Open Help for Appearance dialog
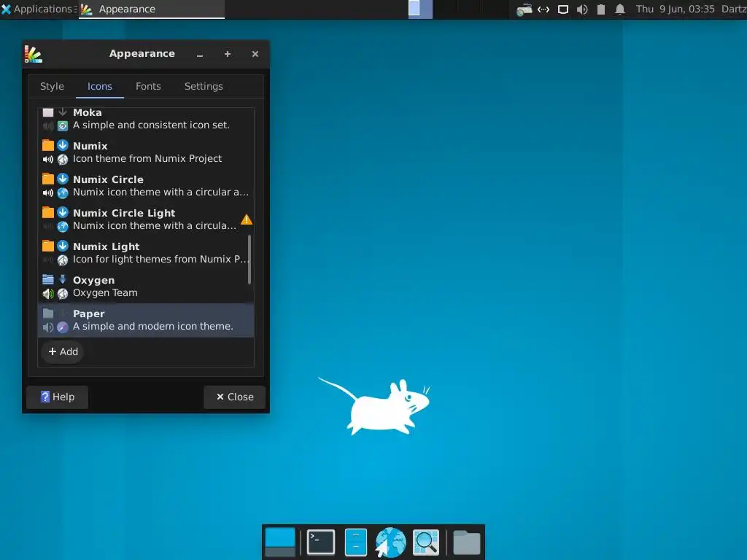The image size is (747, 560). [57, 397]
